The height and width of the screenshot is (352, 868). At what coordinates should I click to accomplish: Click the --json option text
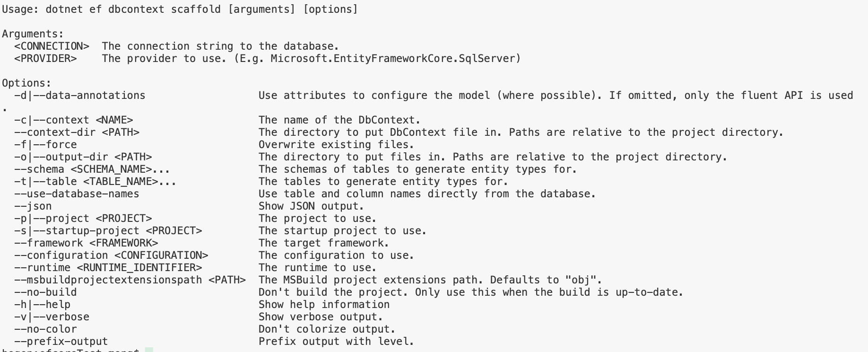click(x=33, y=206)
